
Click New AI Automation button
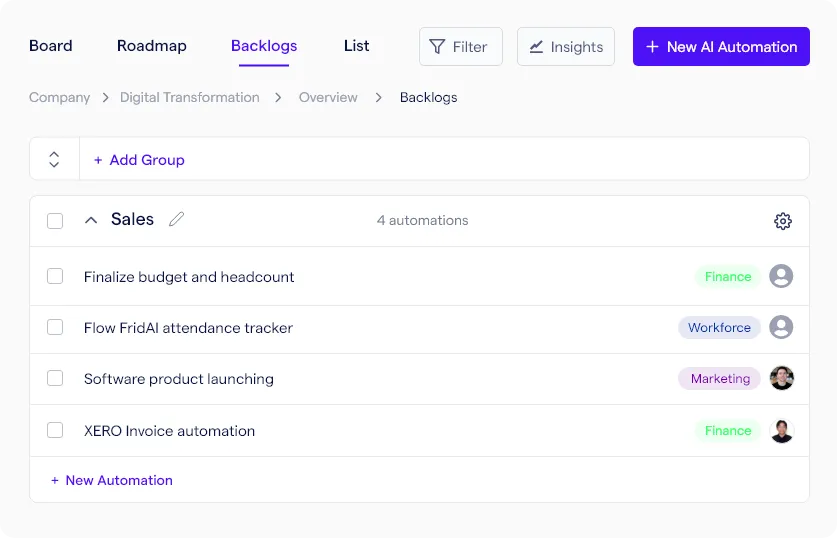pyautogui.click(x=721, y=47)
